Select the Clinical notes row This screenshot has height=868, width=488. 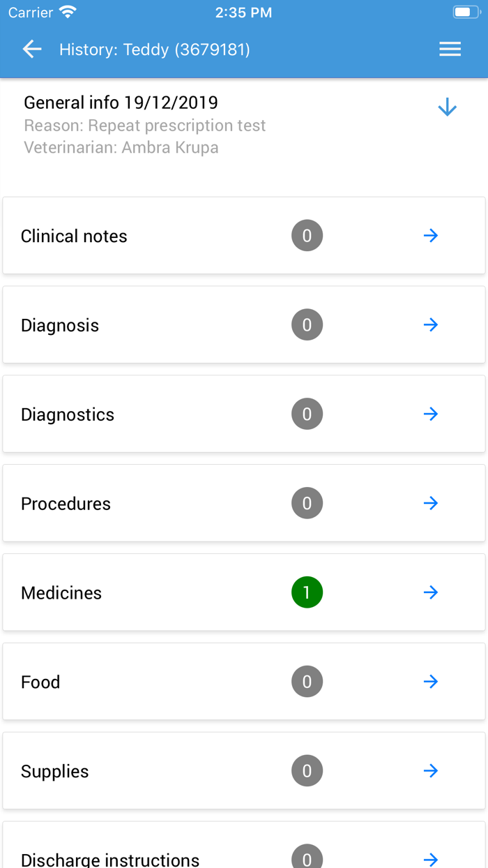[x=74, y=236]
